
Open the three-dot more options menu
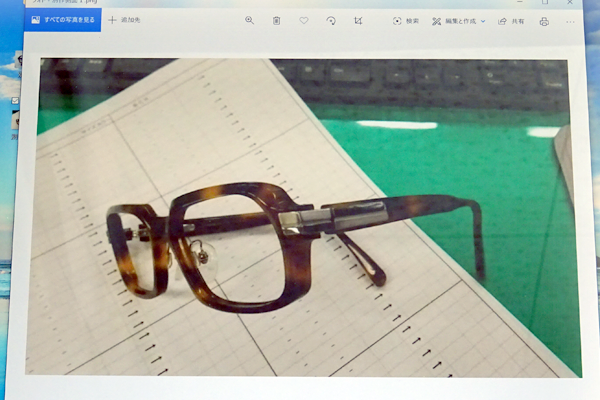(x=571, y=21)
